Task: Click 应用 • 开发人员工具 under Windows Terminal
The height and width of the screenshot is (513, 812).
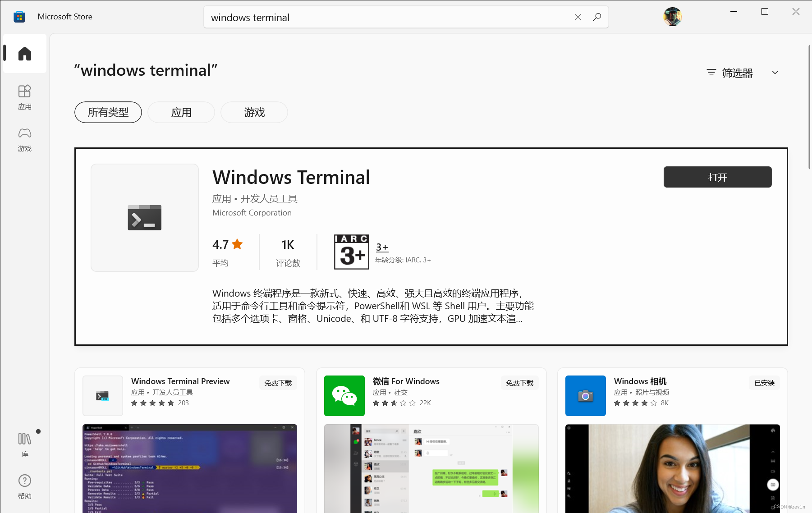Action: coord(255,199)
